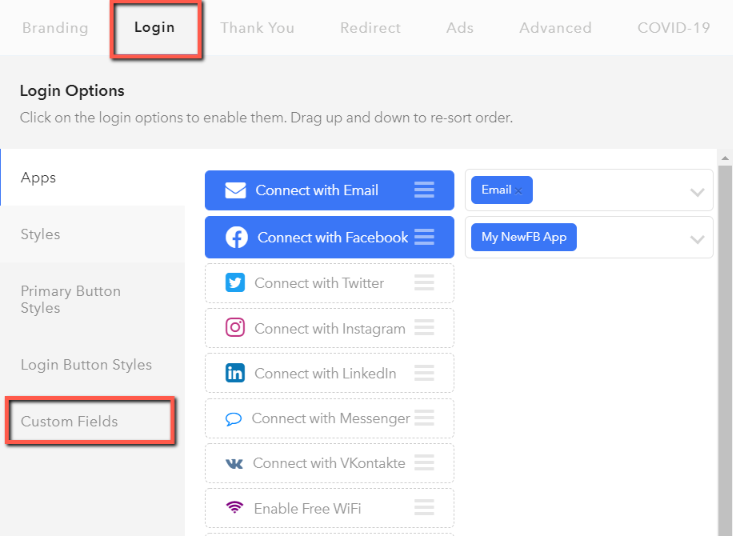Click the Messenger chat bubble icon
This screenshot has width=733, height=536.
[233, 419]
